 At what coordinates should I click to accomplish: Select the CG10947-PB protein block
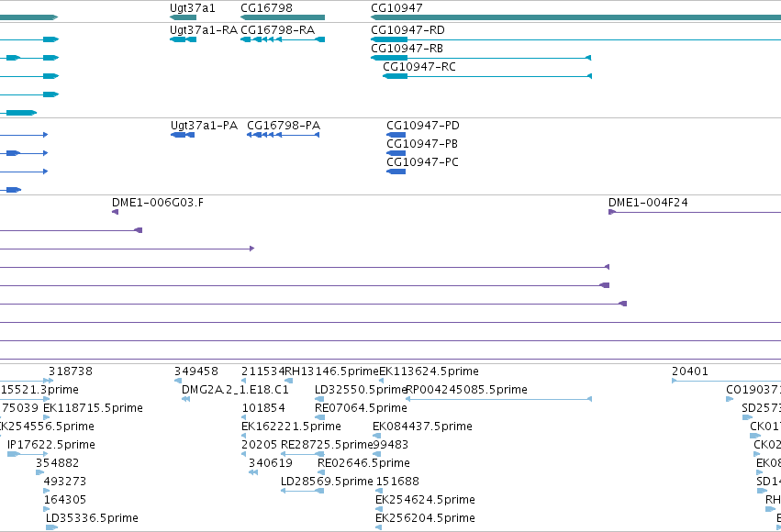click(396, 153)
